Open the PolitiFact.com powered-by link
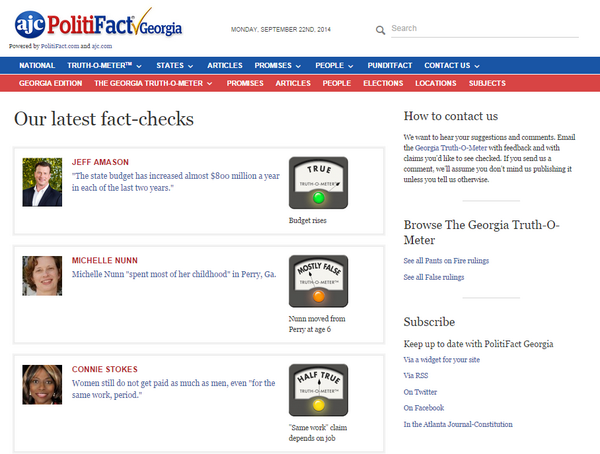The height and width of the screenshot is (454, 600). pyautogui.click(x=60, y=46)
